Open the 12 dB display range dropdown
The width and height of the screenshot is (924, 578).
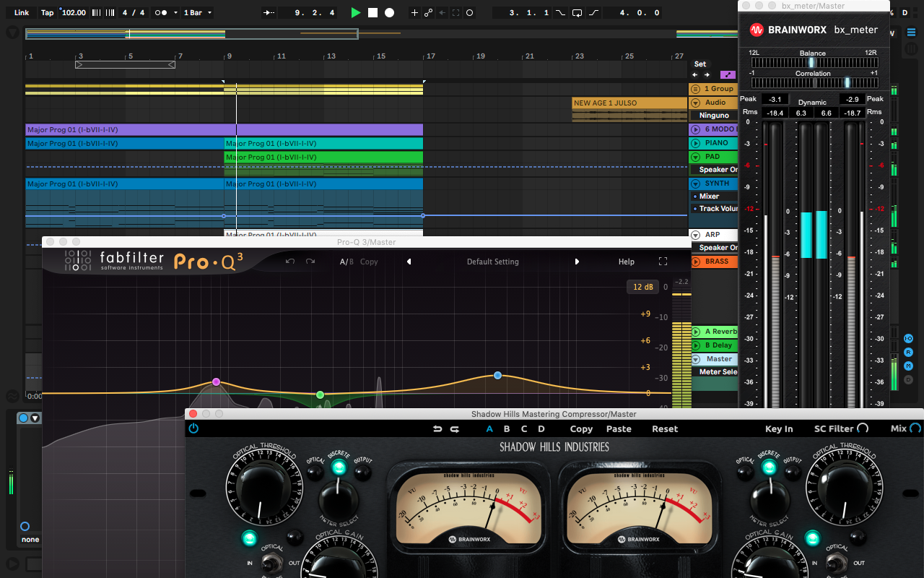(642, 287)
